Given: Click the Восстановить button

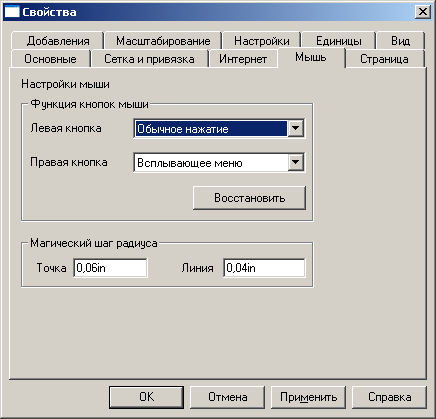Looking at the screenshot, I should (x=249, y=198).
